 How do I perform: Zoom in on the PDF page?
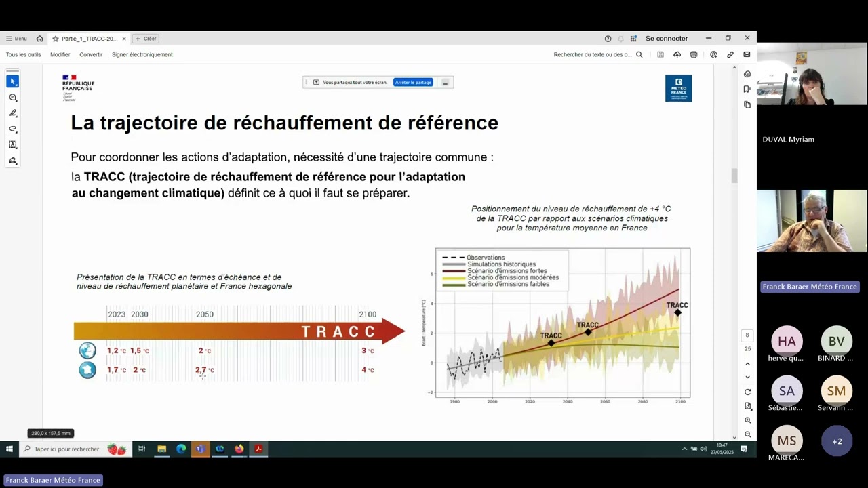[x=747, y=420]
